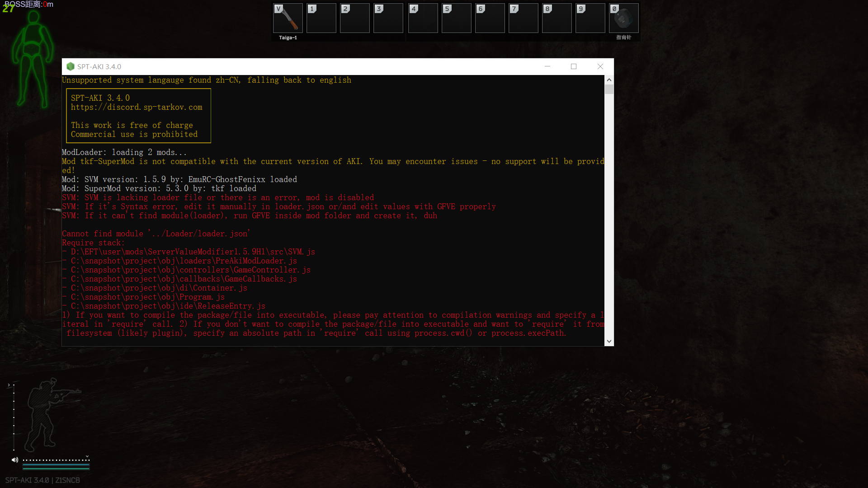Click the console vertical scrollbar thumb
The image size is (868, 488).
(x=609, y=89)
